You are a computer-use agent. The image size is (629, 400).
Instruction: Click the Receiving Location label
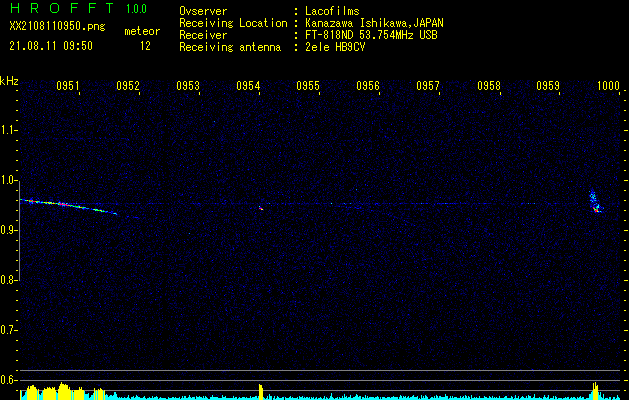[x=233, y=23]
